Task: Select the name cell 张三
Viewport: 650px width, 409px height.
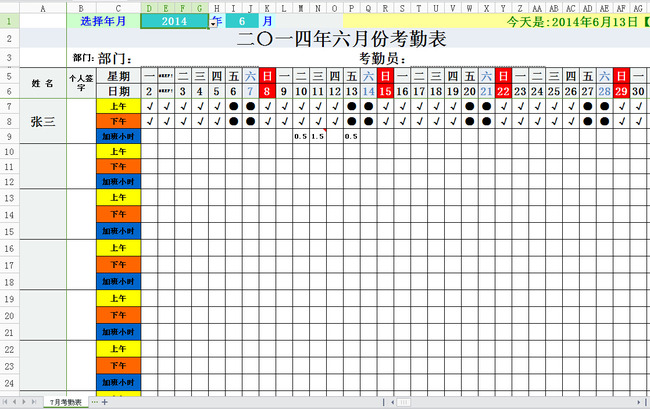Action: click(x=43, y=121)
